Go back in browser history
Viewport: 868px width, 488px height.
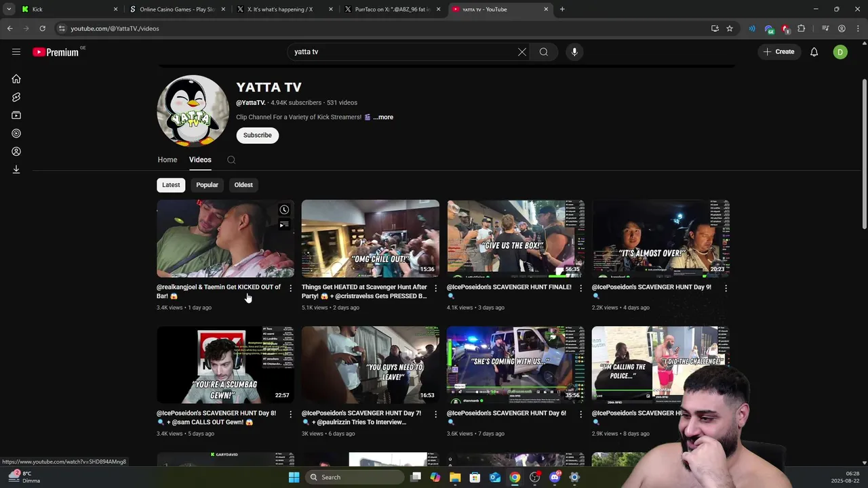click(9, 28)
